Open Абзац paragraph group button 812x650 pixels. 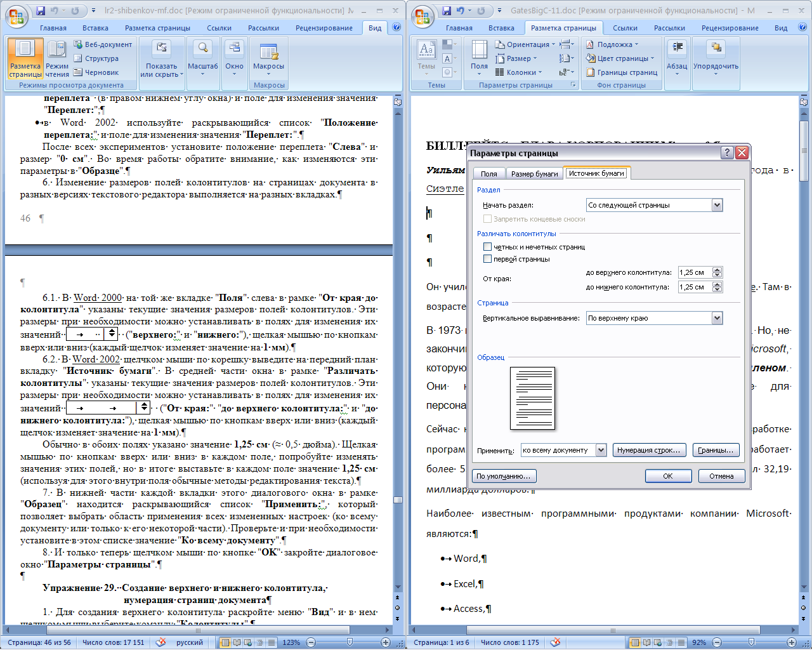[677, 58]
